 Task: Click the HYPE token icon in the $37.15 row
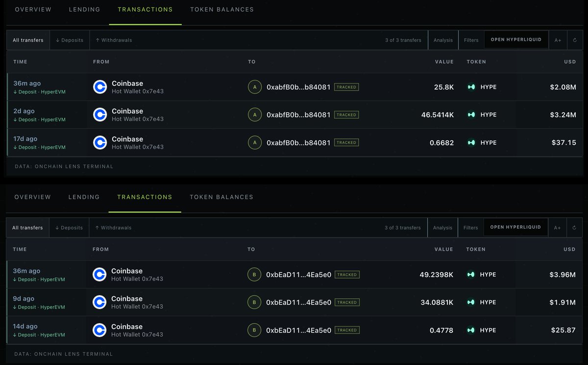pos(471,143)
